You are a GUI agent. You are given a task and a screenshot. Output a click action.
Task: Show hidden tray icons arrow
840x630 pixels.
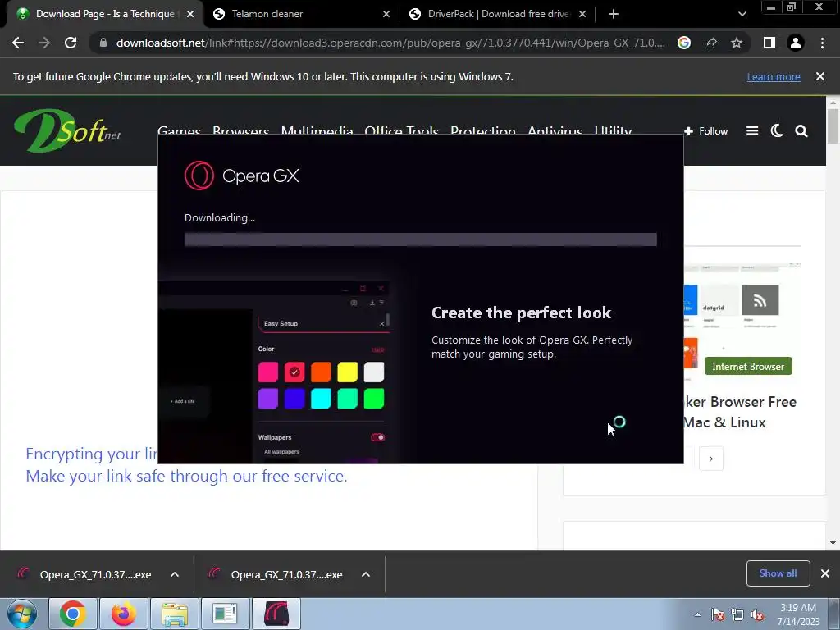pyautogui.click(x=697, y=614)
